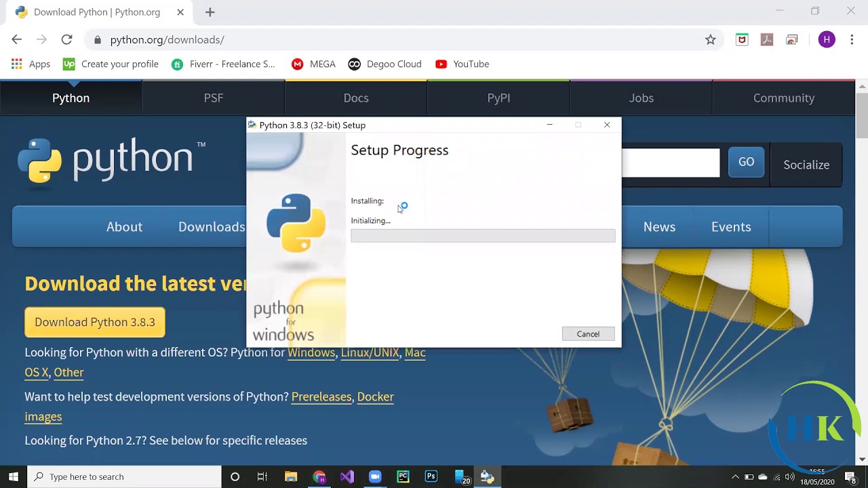Select the Community top navigation tab
Viewport: 868px width, 488px height.
784,98
